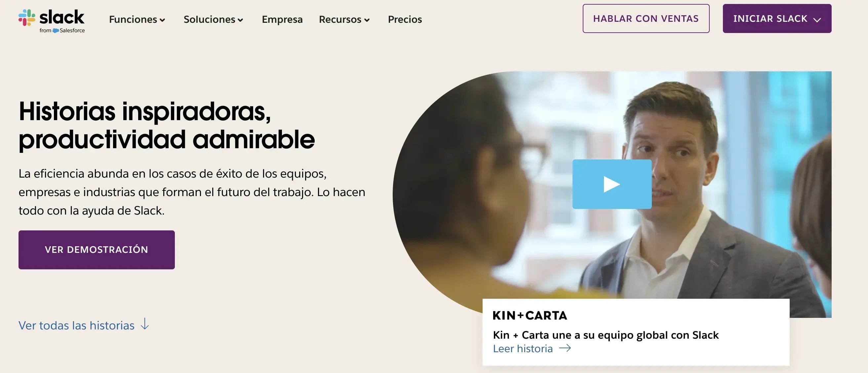Viewport: 868px width, 373px height.
Task: Follow the Ver todas las historias link
Action: (76, 325)
